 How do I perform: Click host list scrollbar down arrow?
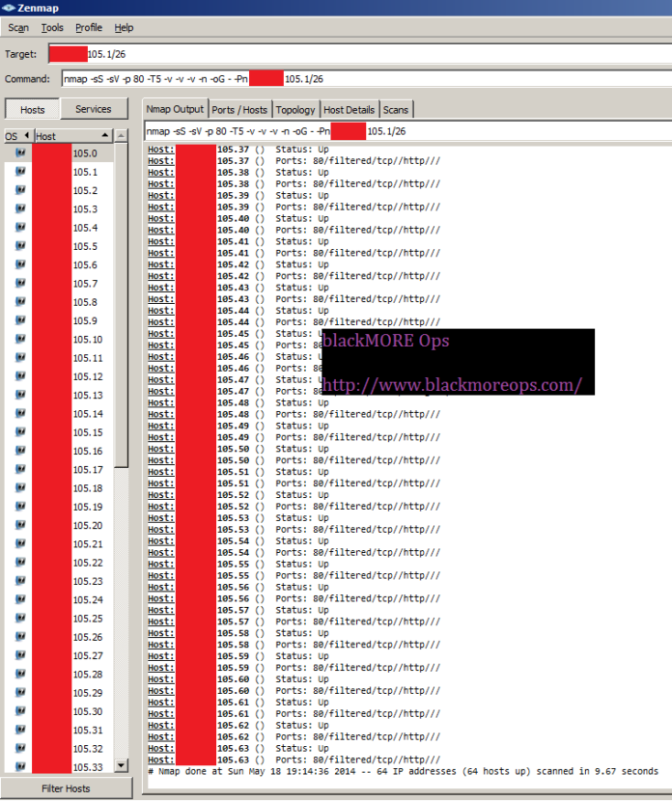(121, 765)
